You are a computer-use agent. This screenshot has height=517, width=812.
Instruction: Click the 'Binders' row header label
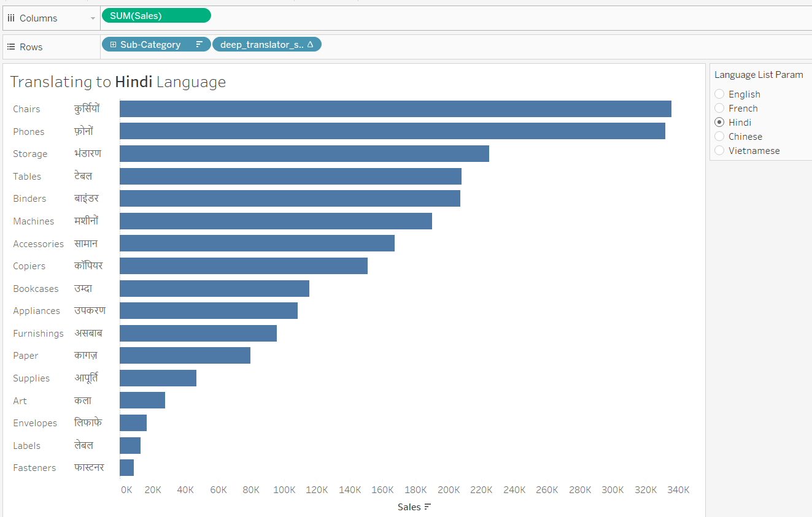click(29, 199)
